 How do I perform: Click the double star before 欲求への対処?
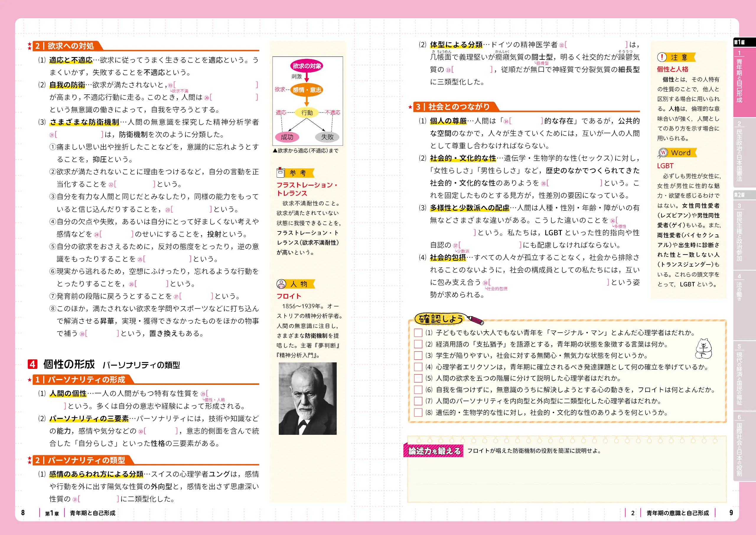pyautogui.click(x=30, y=46)
